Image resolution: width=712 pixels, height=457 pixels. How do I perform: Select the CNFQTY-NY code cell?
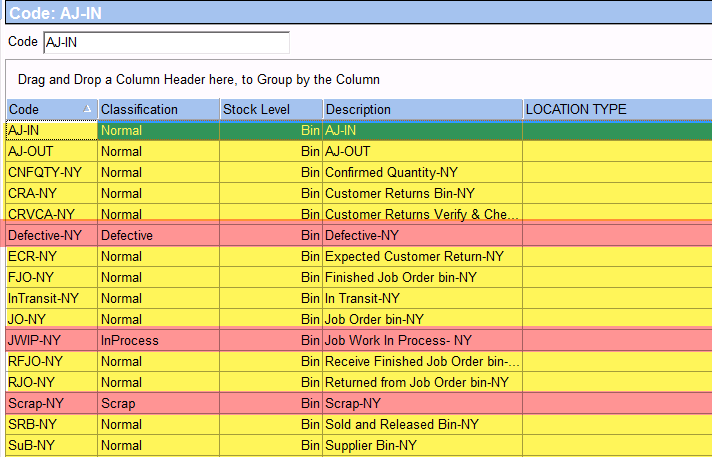coord(51,172)
